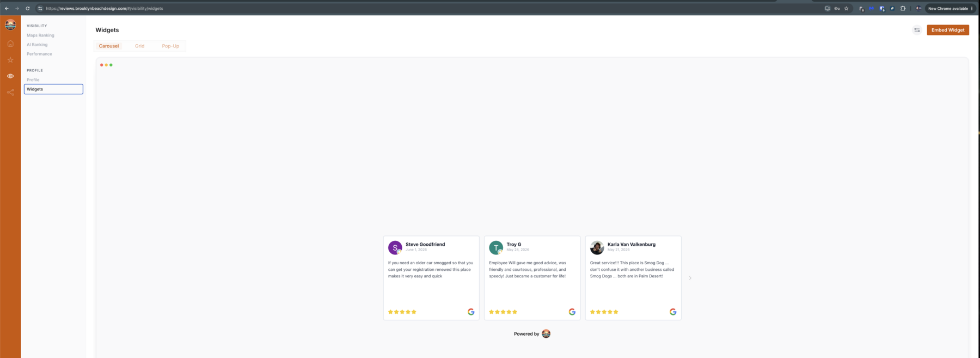Select the Visibility eye icon in sidebar
The image size is (980, 358).
tap(10, 76)
